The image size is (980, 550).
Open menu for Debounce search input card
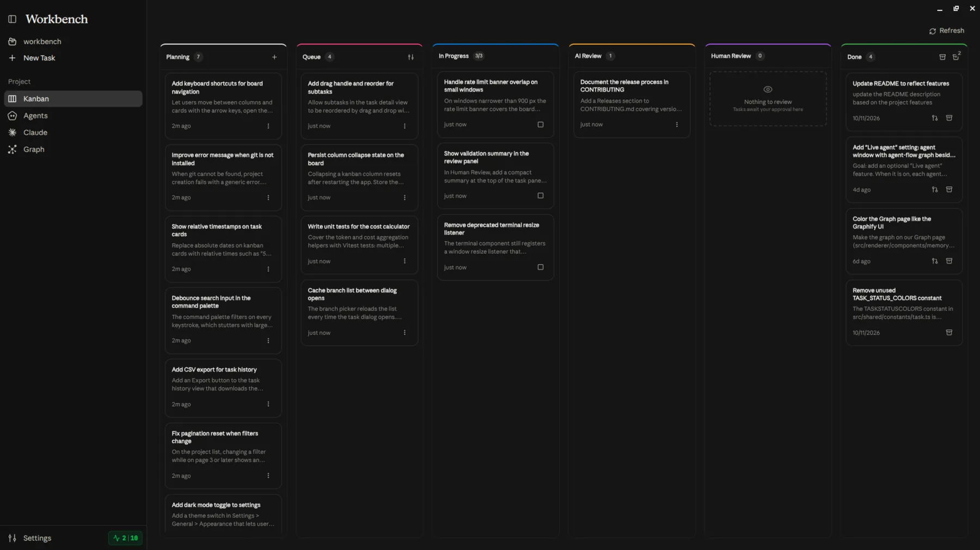[268, 341]
